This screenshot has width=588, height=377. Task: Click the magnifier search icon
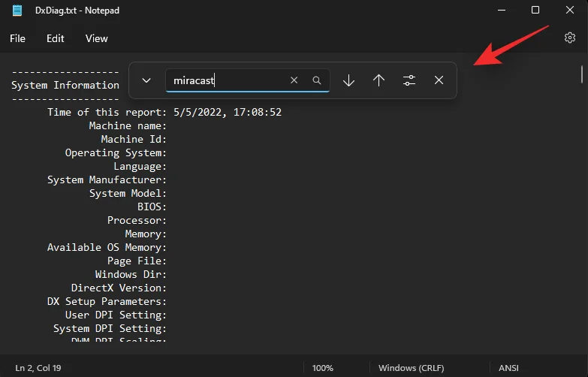coord(317,80)
